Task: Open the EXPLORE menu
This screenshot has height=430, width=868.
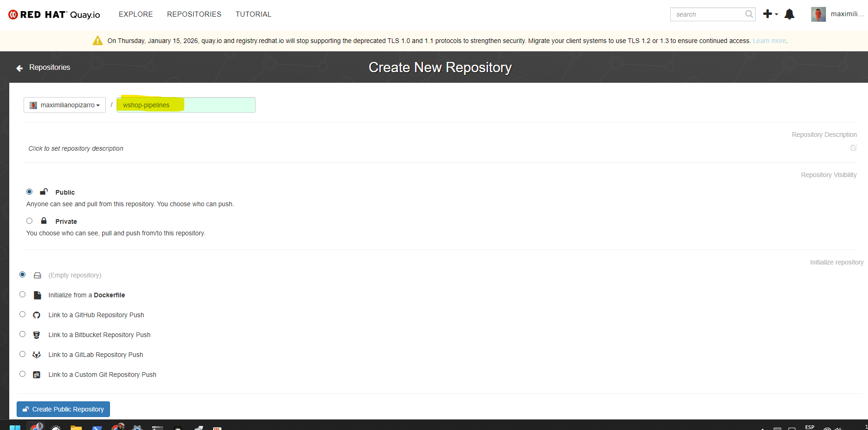Action: click(135, 14)
